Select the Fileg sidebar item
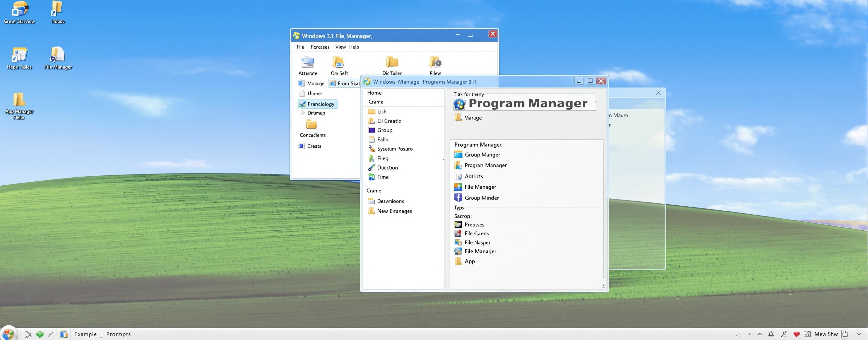 [378, 158]
